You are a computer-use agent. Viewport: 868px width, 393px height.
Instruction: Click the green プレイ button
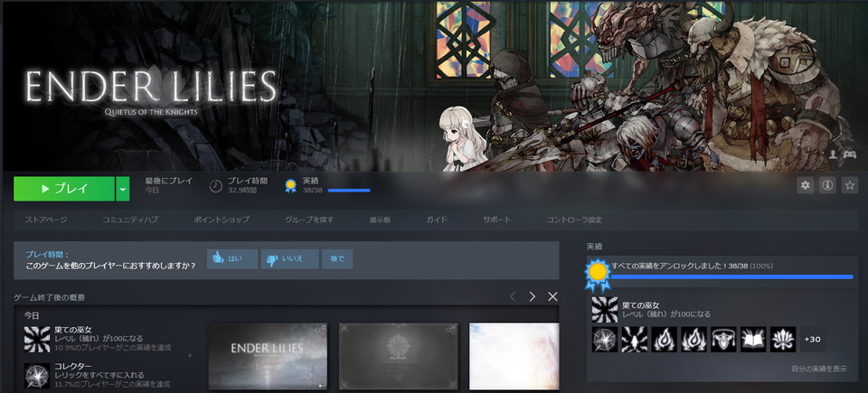(x=63, y=189)
